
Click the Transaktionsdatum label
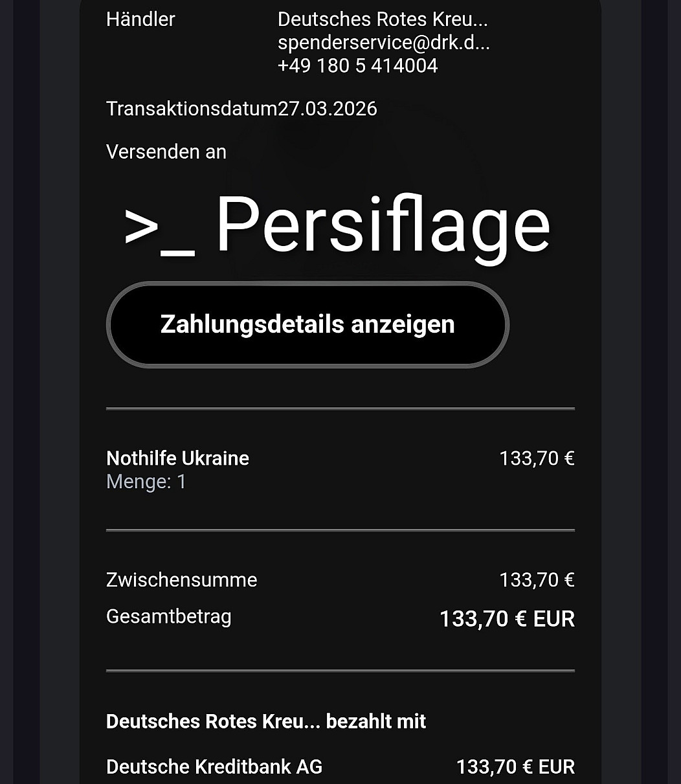pyautogui.click(x=192, y=108)
